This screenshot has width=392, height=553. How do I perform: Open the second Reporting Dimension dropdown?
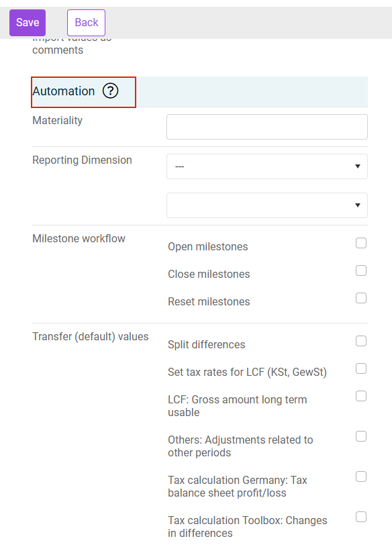click(267, 205)
